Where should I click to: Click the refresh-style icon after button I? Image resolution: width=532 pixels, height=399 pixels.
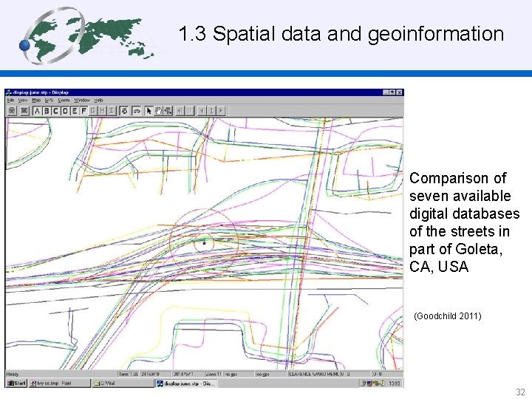coord(124,111)
